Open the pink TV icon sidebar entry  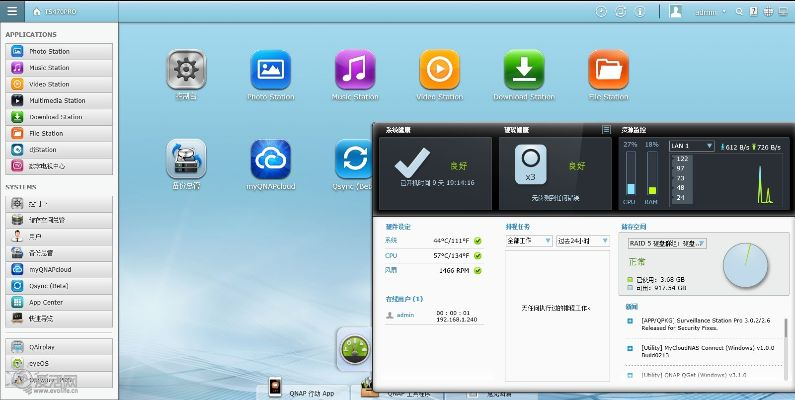(59, 166)
